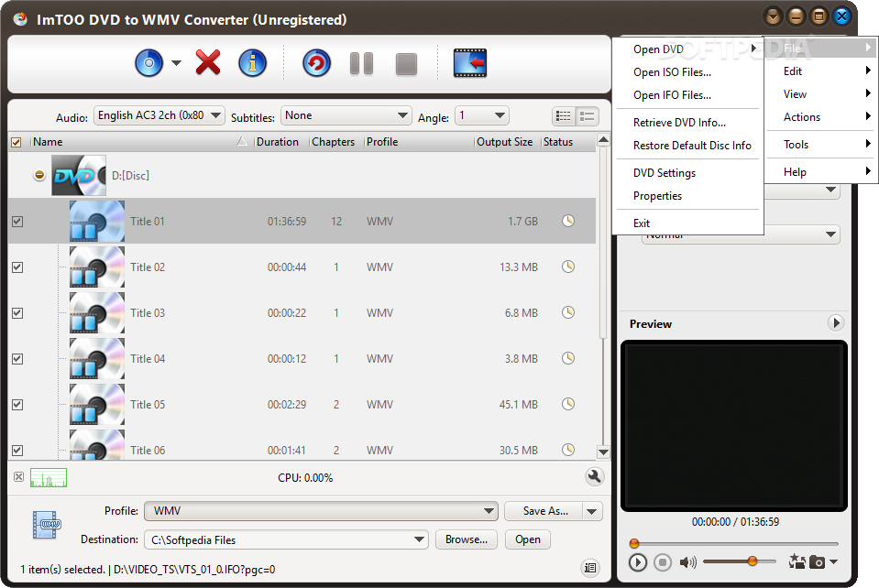Stop the preview playback
Screen dimensions: 879x588
click(663, 562)
